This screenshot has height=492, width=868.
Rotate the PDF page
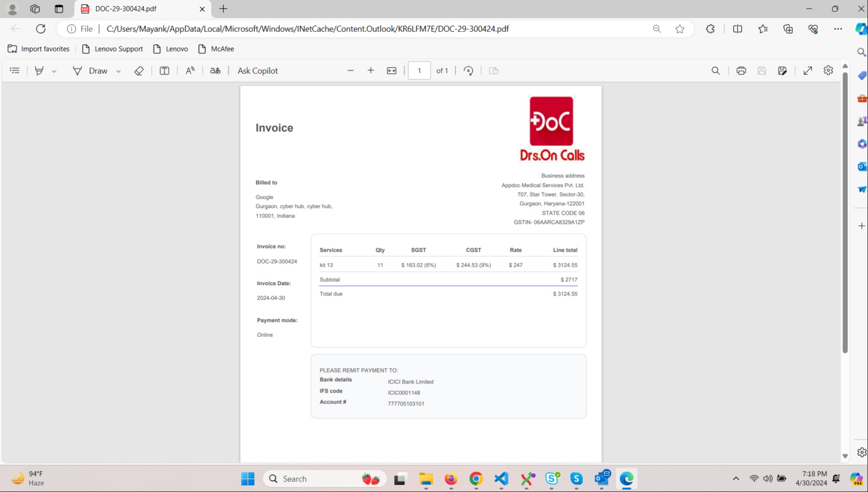468,71
